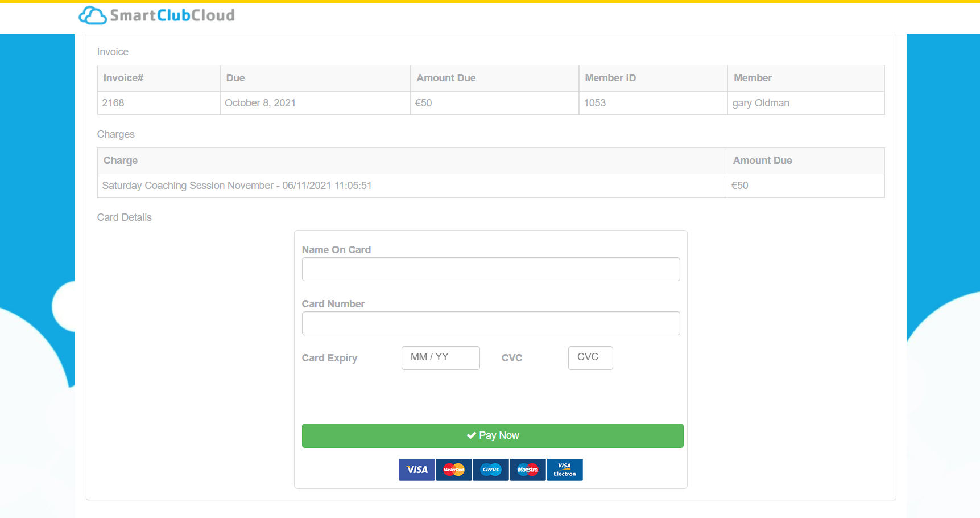Select invoice number 2168 cell
Screen dimensions: 980x518
click(159, 103)
